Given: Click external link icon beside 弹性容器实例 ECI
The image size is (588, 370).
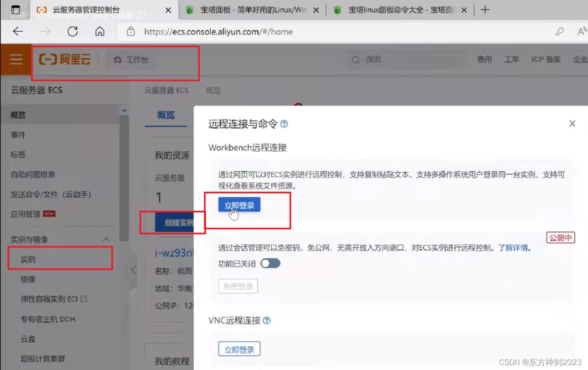Looking at the screenshot, I should click(84, 298).
